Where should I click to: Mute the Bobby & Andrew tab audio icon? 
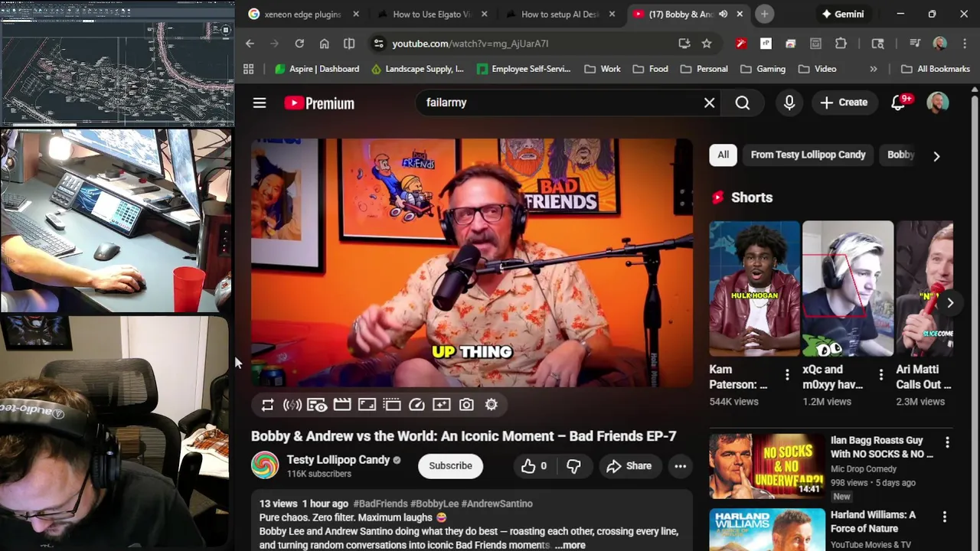[723, 14]
